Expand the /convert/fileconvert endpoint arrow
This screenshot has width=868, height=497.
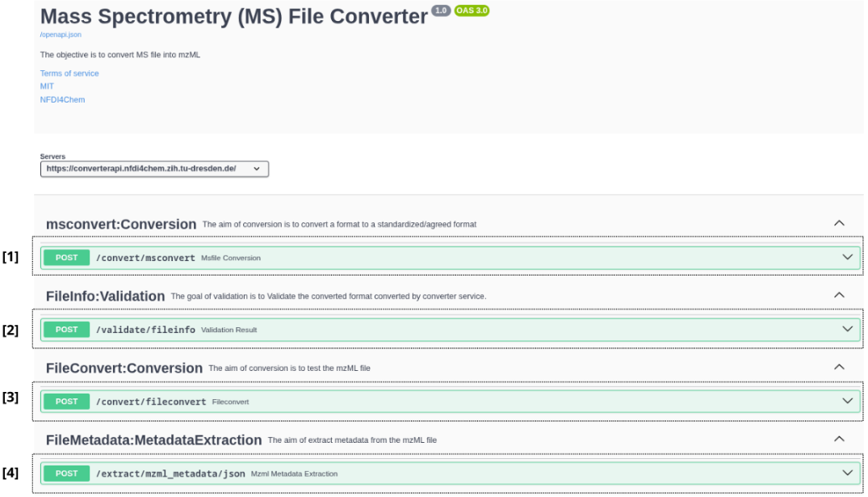tap(847, 401)
